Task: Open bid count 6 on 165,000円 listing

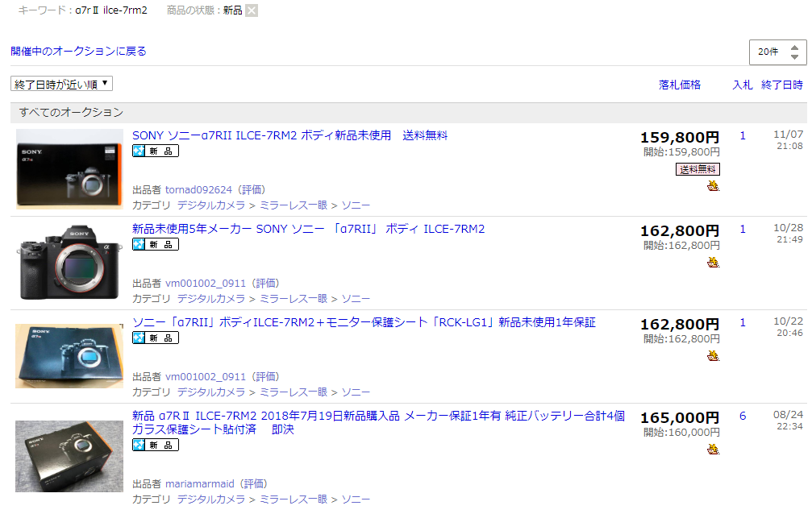Action: point(743,417)
